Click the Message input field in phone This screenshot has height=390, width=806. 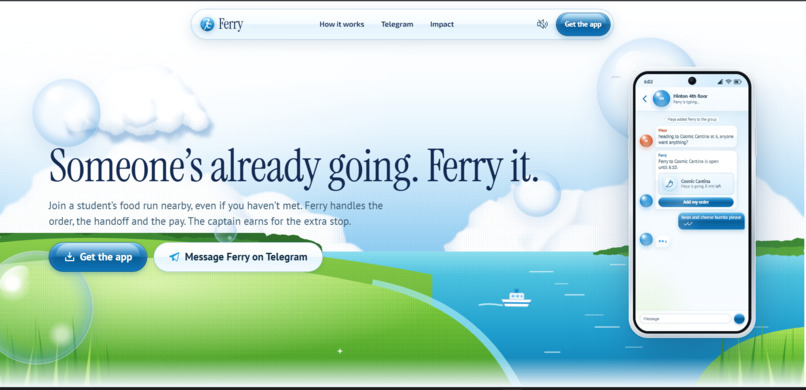[x=685, y=319]
